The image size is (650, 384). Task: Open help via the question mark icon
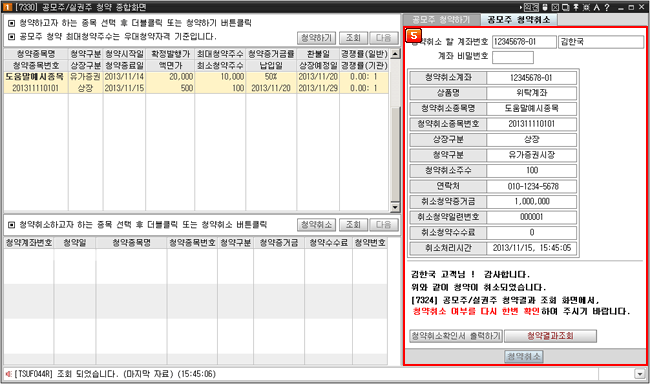point(607,7)
